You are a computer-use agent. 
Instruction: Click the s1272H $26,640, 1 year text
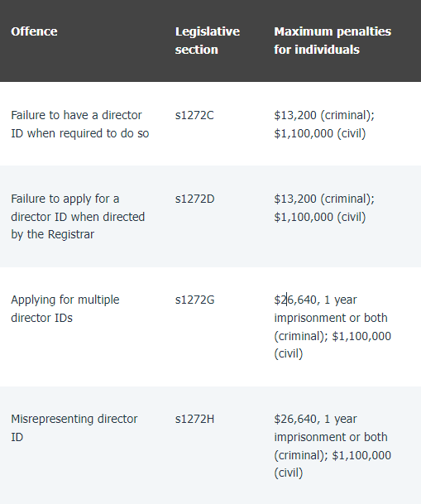click(x=315, y=419)
